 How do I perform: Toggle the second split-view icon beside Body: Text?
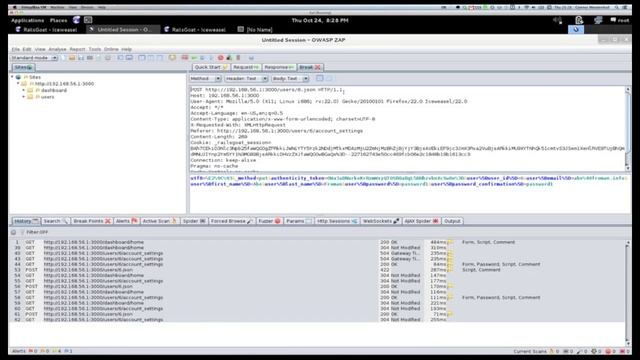tap(329, 78)
